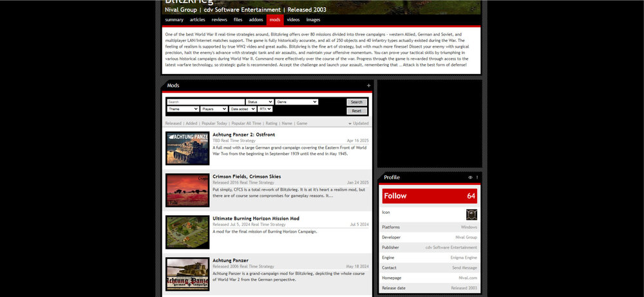Screen dimensions: 644x297
Task: Click the May 18 2024 date text
Action: click(357, 266)
